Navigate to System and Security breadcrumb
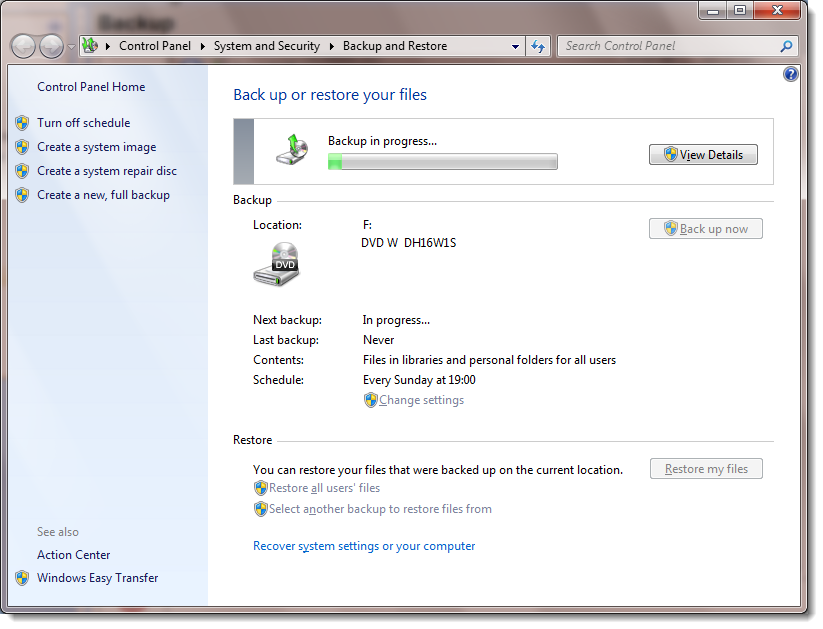This screenshot has width=823, height=629. 266,46
